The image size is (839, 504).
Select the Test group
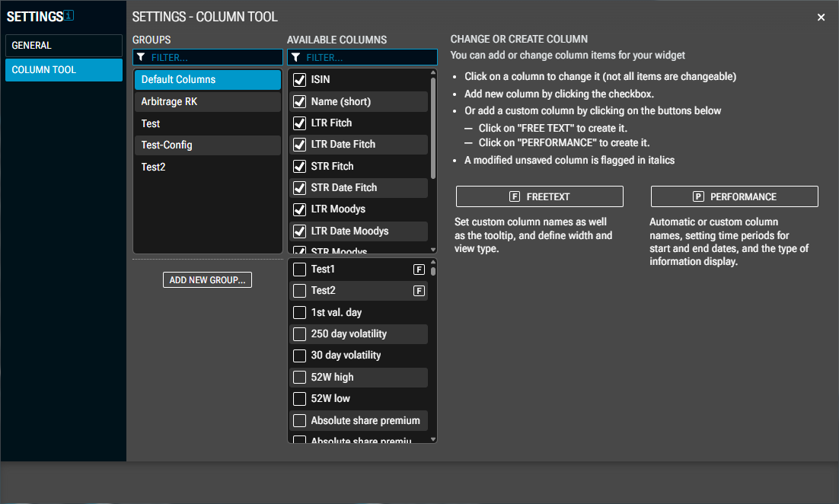[208, 123]
